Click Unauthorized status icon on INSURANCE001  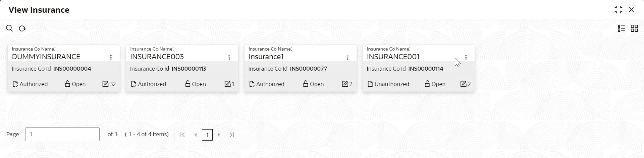370,84
